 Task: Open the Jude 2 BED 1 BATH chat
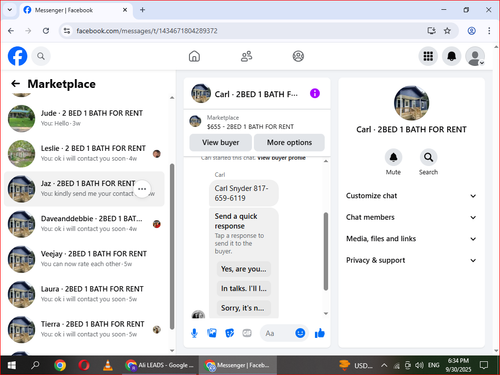[x=84, y=118]
